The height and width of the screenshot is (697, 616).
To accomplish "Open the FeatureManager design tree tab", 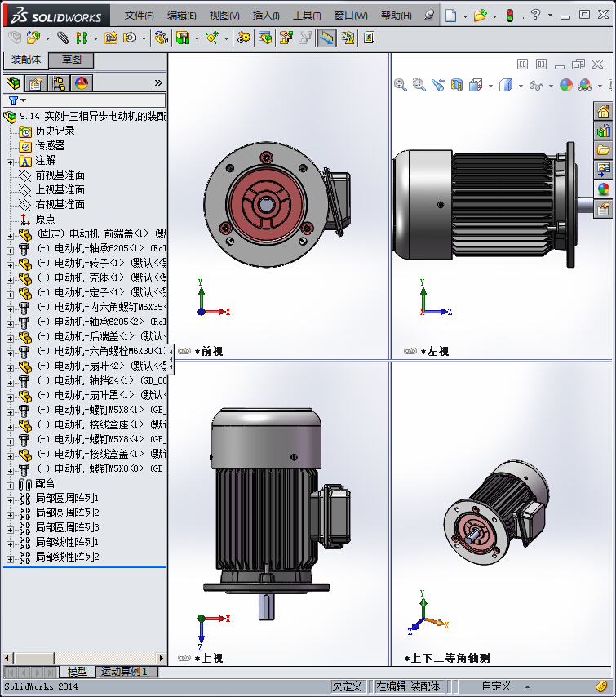I will [13, 83].
